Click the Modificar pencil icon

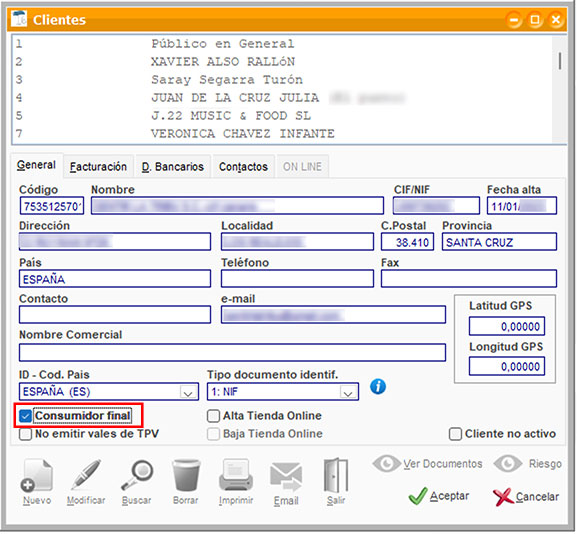click(86, 475)
